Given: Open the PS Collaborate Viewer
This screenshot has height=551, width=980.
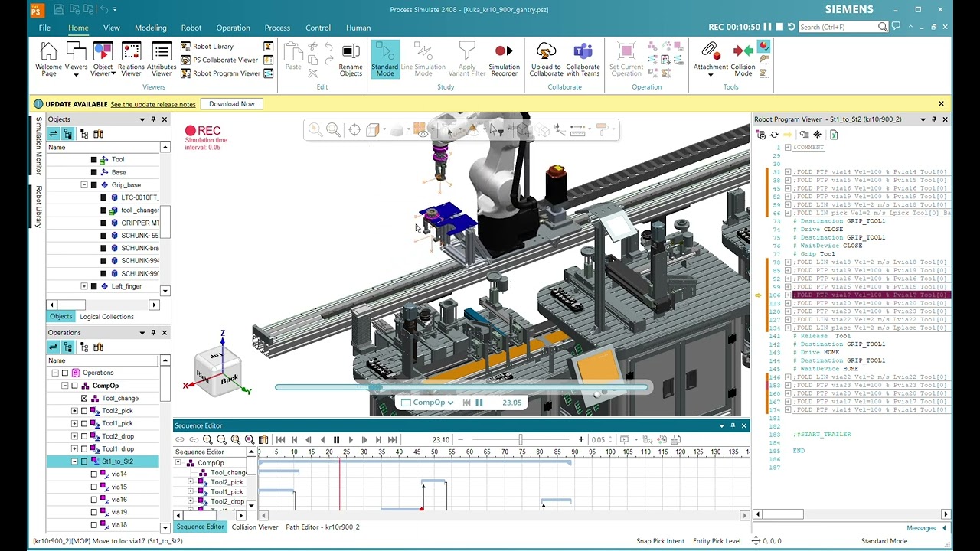Looking at the screenshot, I should (x=219, y=60).
